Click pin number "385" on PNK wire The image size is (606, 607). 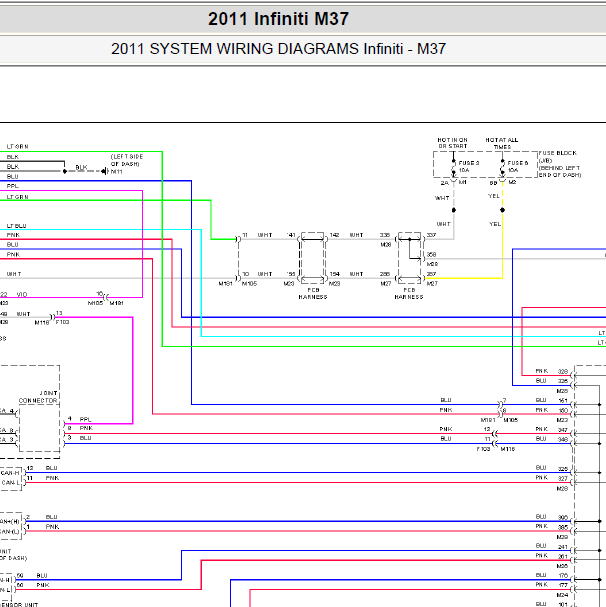coord(563,527)
